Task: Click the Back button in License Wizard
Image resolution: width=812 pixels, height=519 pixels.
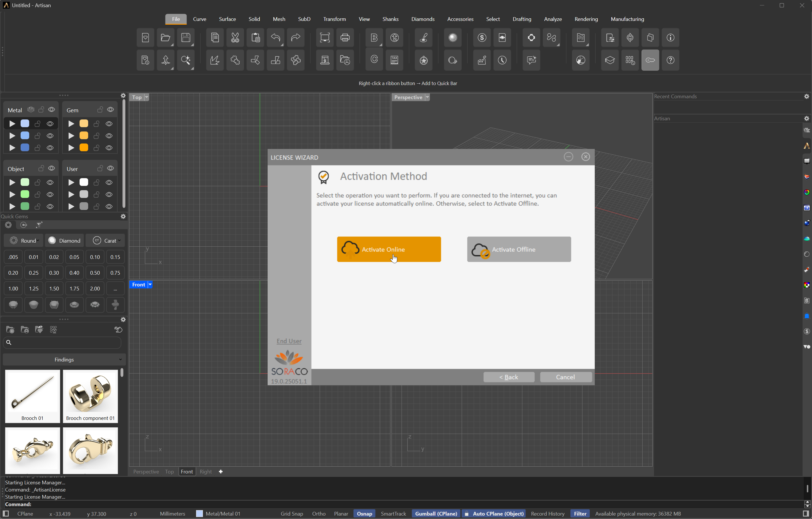Action: [509, 377]
